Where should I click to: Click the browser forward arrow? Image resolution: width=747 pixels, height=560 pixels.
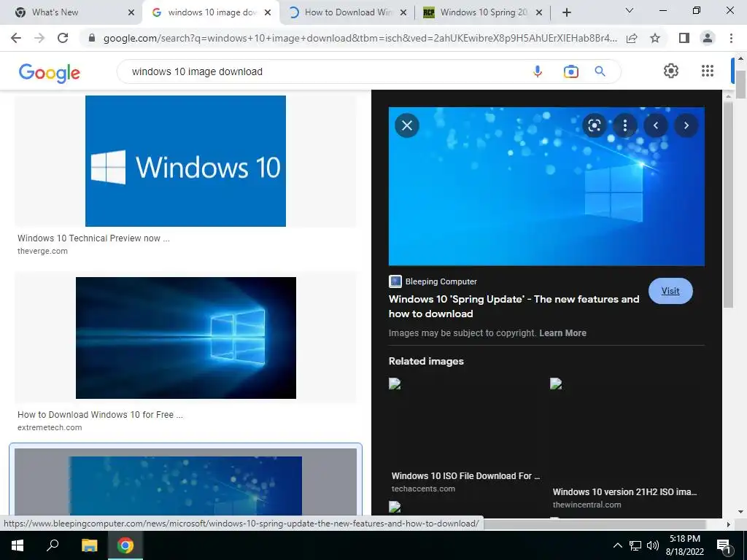tap(39, 38)
